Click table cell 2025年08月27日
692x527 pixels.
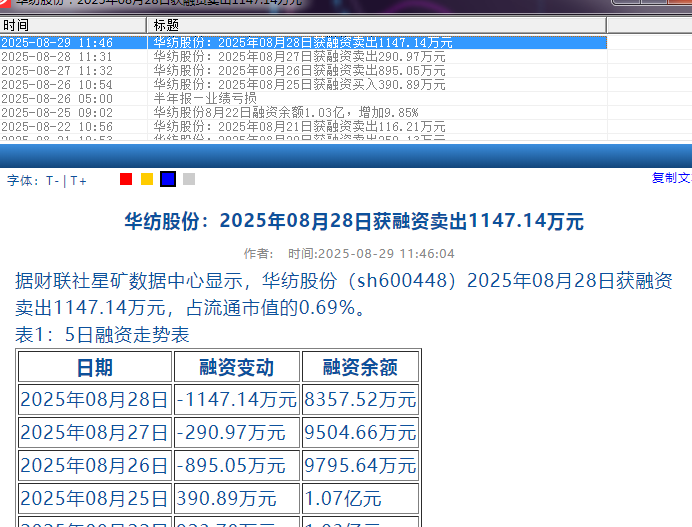pyautogui.click(x=95, y=433)
